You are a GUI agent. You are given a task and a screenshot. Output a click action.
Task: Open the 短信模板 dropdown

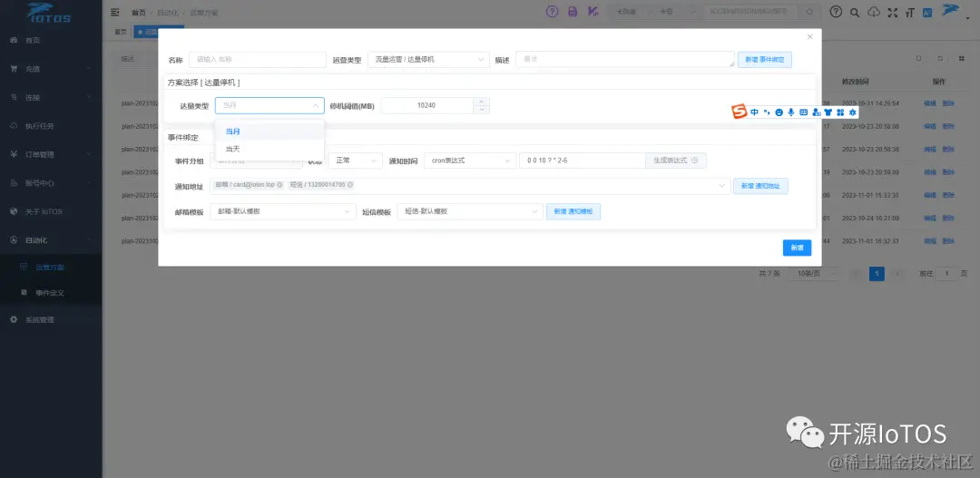click(x=469, y=212)
